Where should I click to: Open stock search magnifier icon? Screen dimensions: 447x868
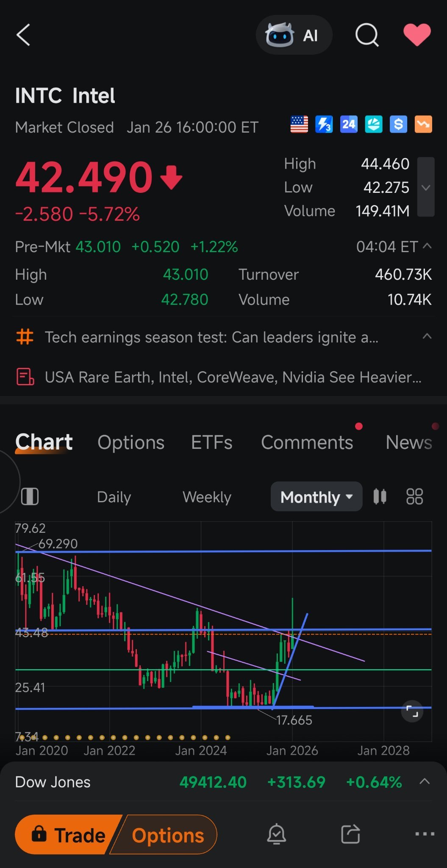tap(367, 35)
